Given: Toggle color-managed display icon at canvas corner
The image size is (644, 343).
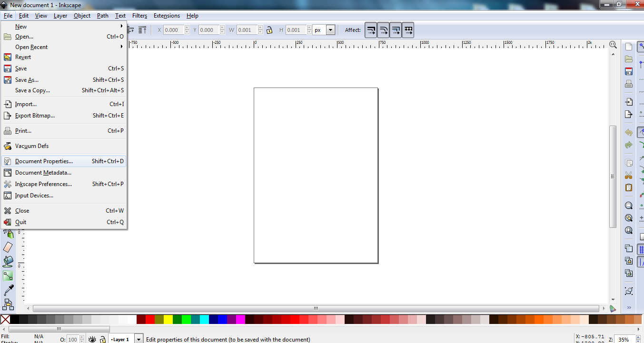Looking at the screenshot, I should 613,309.
